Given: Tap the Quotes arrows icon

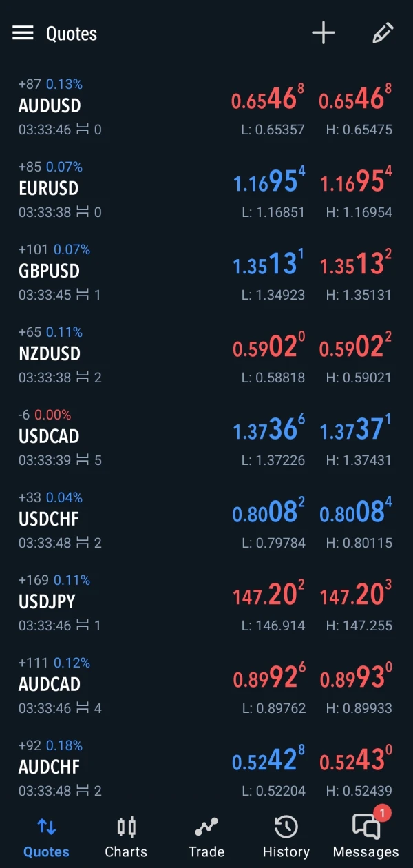Looking at the screenshot, I should pos(46,827).
